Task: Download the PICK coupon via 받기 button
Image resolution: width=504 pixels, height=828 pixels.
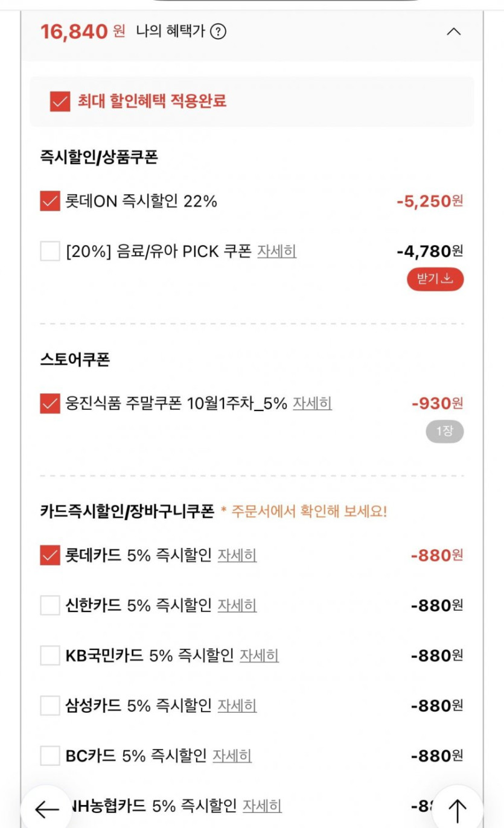Action: (x=435, y=279)
